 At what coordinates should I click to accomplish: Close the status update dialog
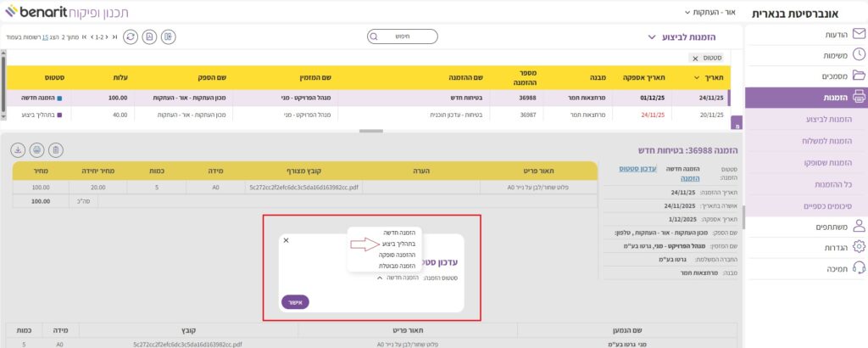(x=286, y=240)
